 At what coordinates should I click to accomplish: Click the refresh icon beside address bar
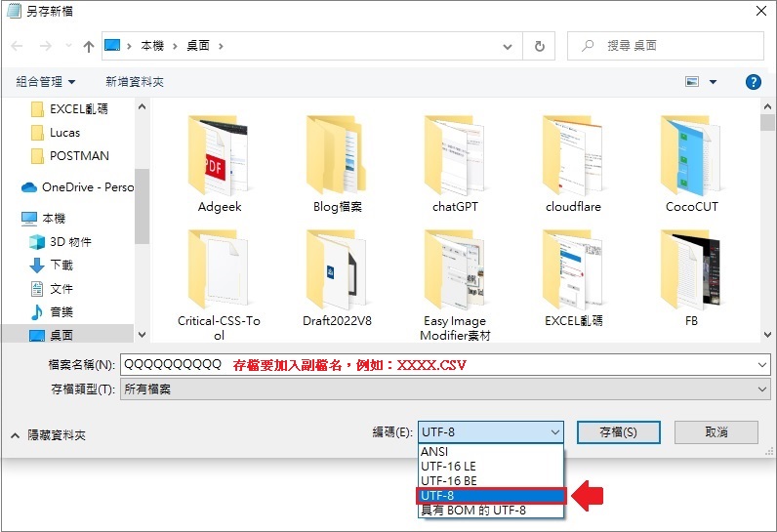click(x=539, y=46)
